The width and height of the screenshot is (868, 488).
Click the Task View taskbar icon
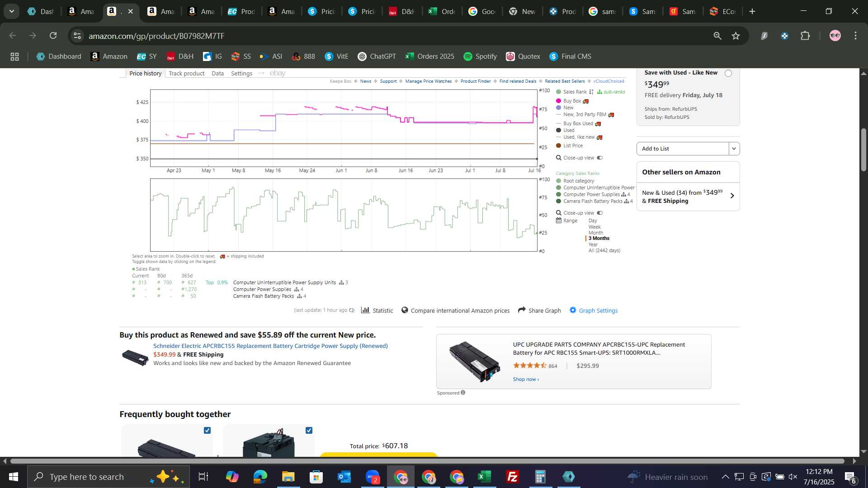(203, 477)
